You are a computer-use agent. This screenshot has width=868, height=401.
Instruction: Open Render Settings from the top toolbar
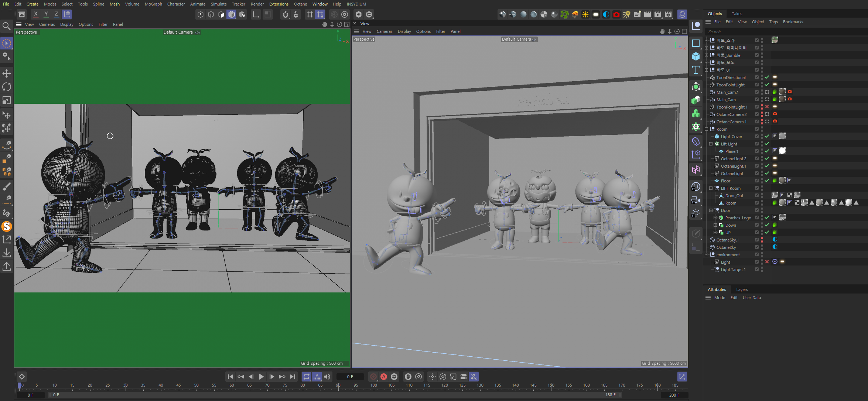point(345,14)
